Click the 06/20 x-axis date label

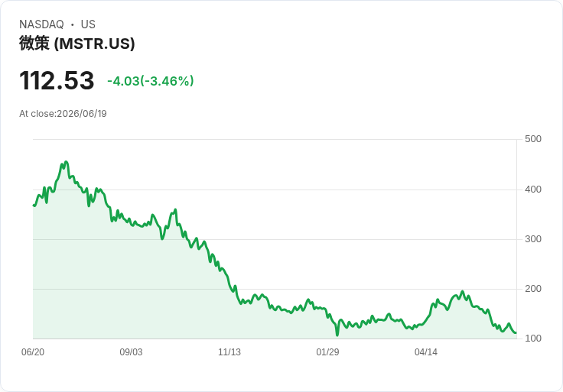[x=33, y=352]
